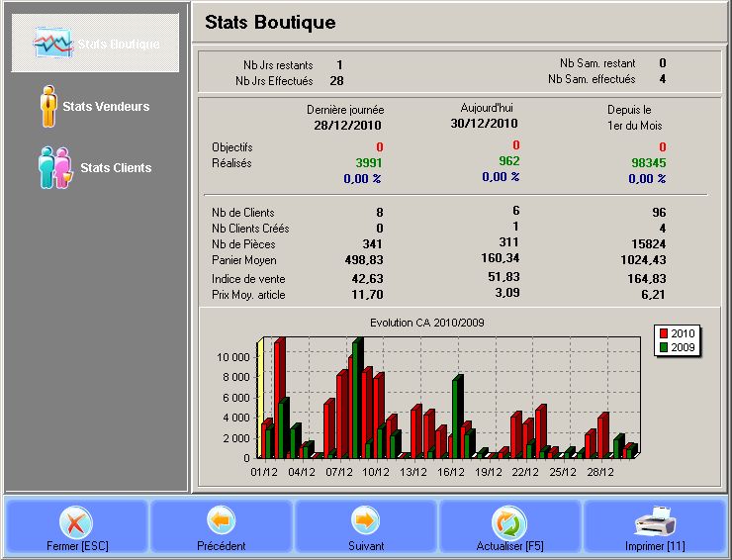This screenshot has height=560, width=732.
Task: Click the value 498,83
Action: (x=364, y=260)
